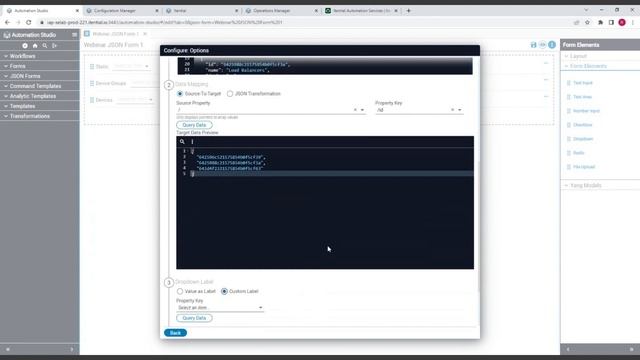This screenshot has width=640, height=360.
Task: Open the Devices dropdown in the form canvas
Action: click(135, 100)
